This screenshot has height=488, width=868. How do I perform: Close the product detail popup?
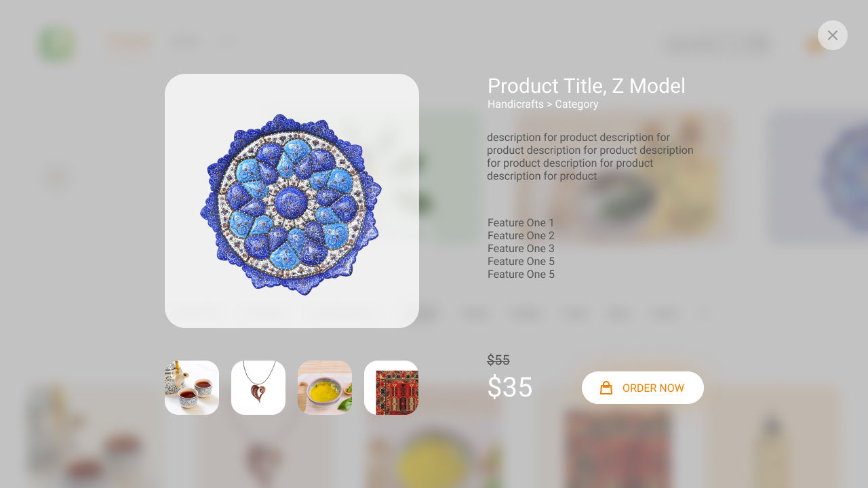pos(832,35)
